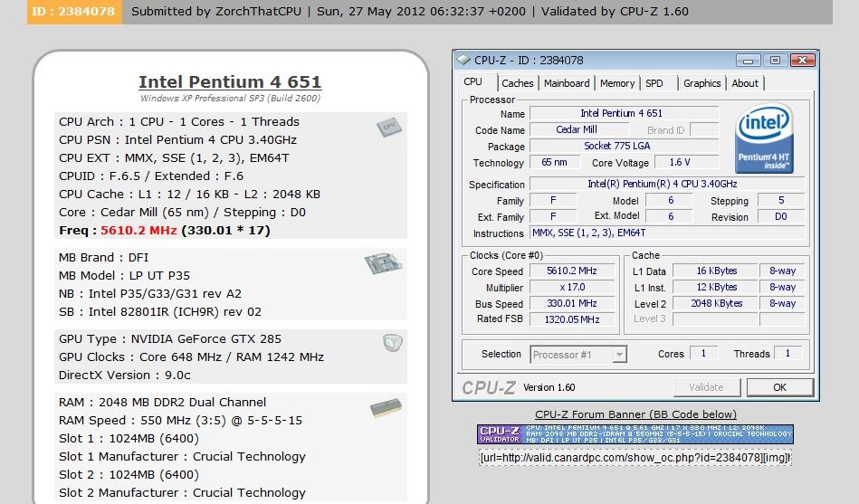Click the Multiplier value x 17.0
Image resolution: width=859 pixels, height=504 pixels.
pos(572,288)
